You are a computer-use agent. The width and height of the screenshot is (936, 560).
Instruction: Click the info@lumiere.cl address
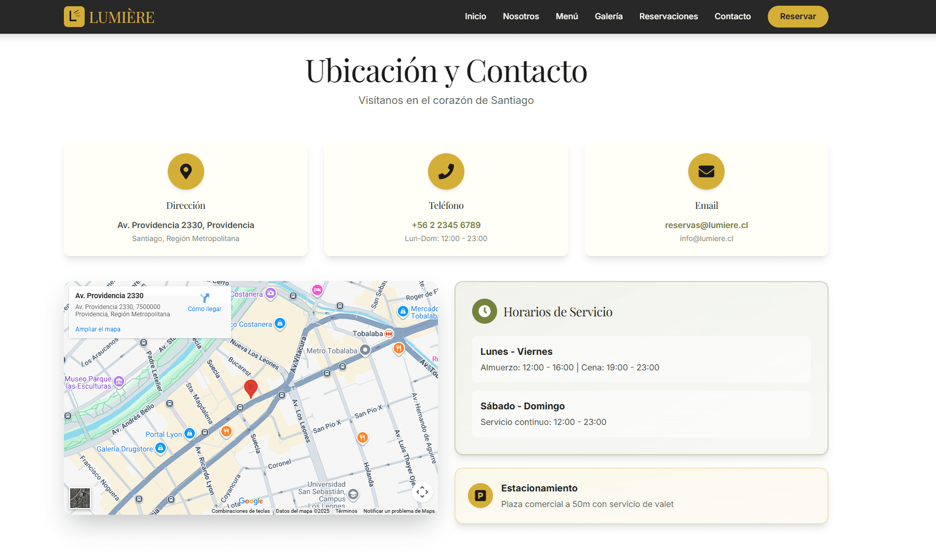pos(706,238)
